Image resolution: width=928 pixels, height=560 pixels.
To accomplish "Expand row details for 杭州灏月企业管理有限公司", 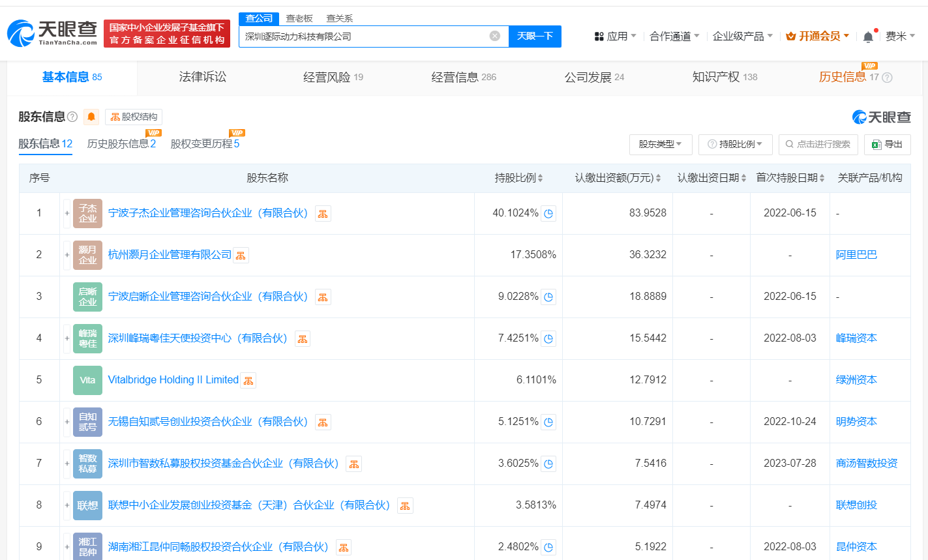I will [x=67, y=255].
